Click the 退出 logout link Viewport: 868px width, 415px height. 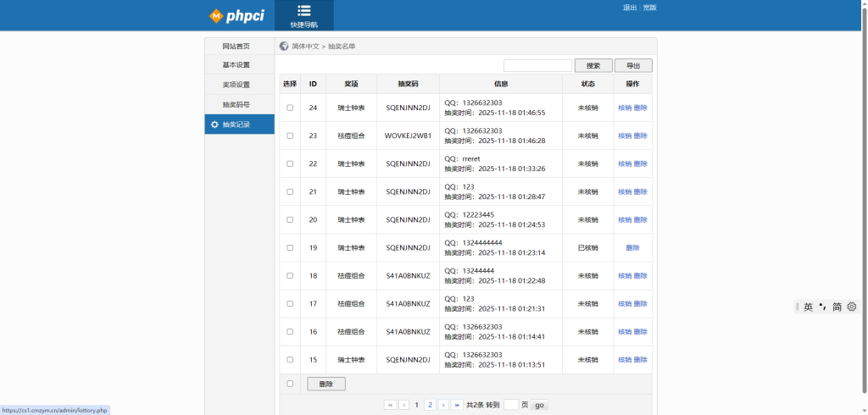[x=630, y=8]
